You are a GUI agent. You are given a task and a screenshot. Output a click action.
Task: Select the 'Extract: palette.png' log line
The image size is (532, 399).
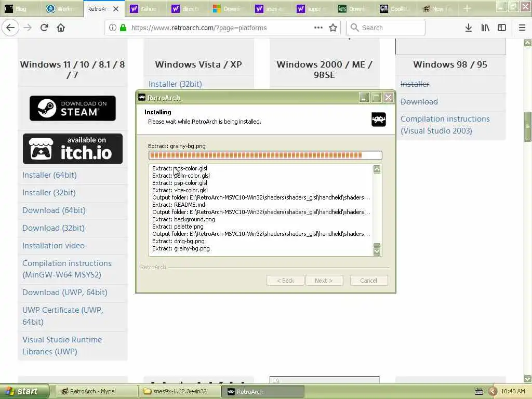pos(178,227)
